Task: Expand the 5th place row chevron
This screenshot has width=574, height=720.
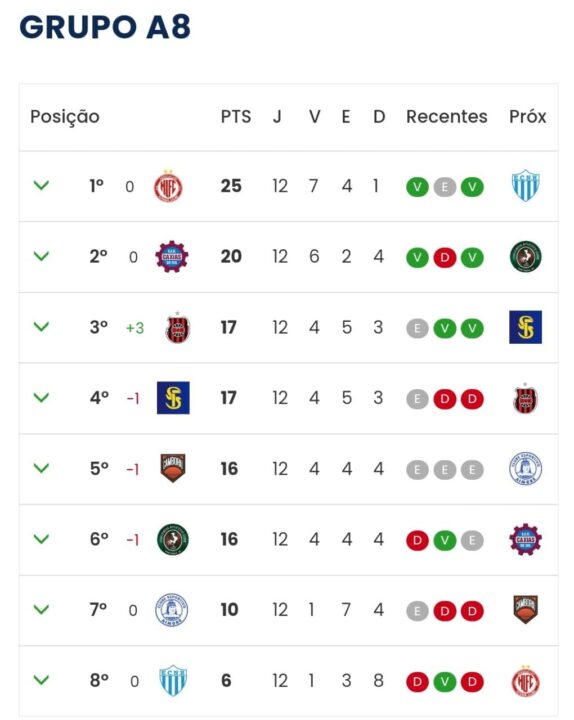Action: click(41, 468)
